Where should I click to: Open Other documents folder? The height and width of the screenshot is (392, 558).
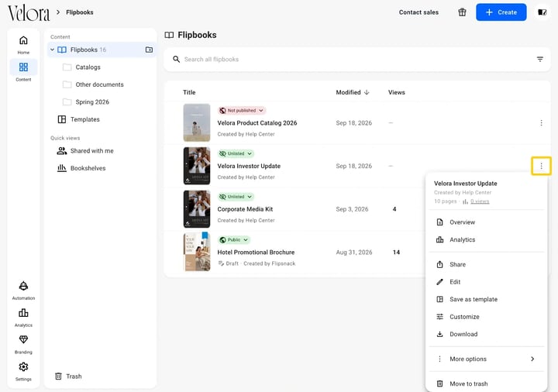tap(93, 84)
